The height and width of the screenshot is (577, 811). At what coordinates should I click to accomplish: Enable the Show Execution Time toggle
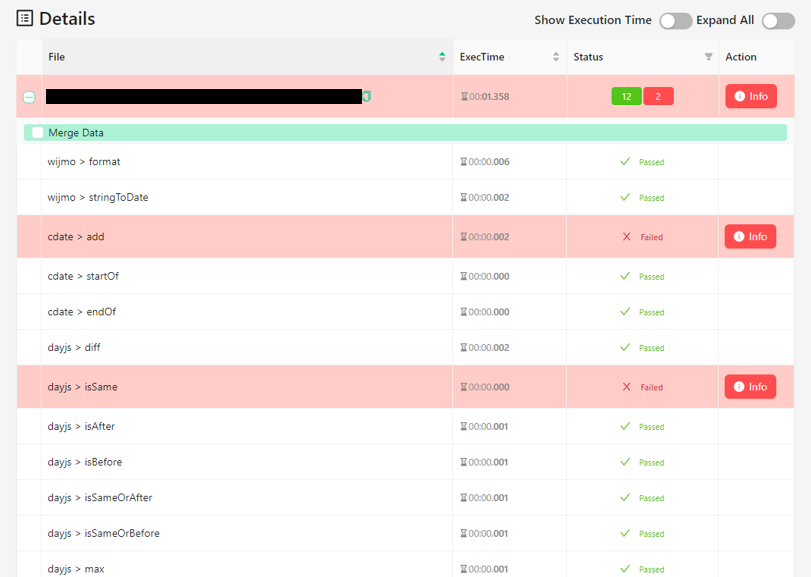pos(675,20)
